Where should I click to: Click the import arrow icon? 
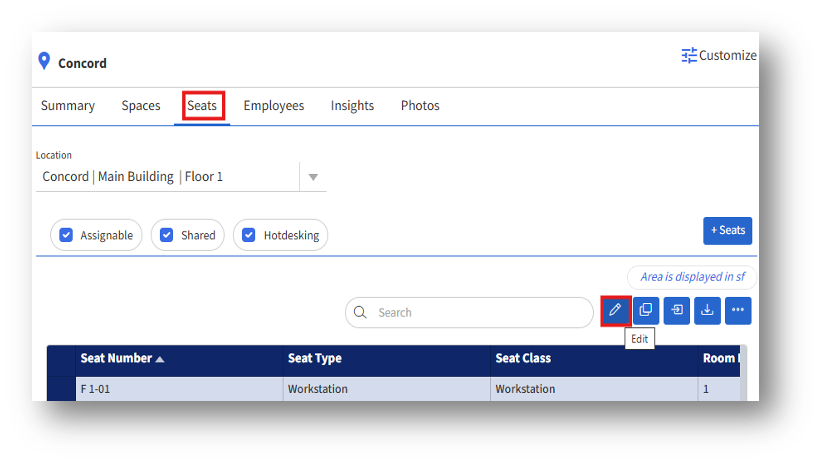point(677,311)
